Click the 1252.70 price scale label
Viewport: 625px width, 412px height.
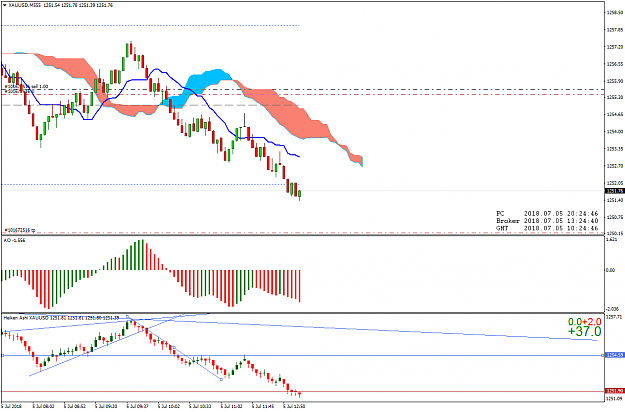[x=615, y=166]
